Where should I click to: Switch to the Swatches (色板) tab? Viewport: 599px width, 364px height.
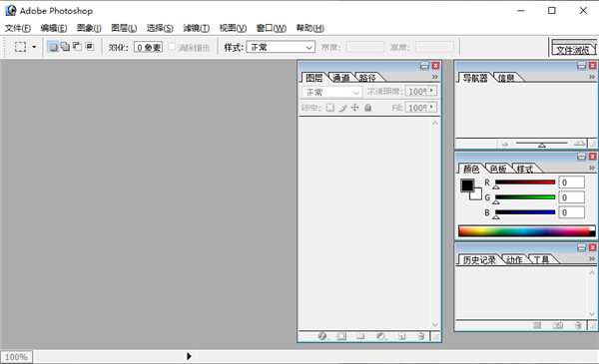(x=498, y=169)
